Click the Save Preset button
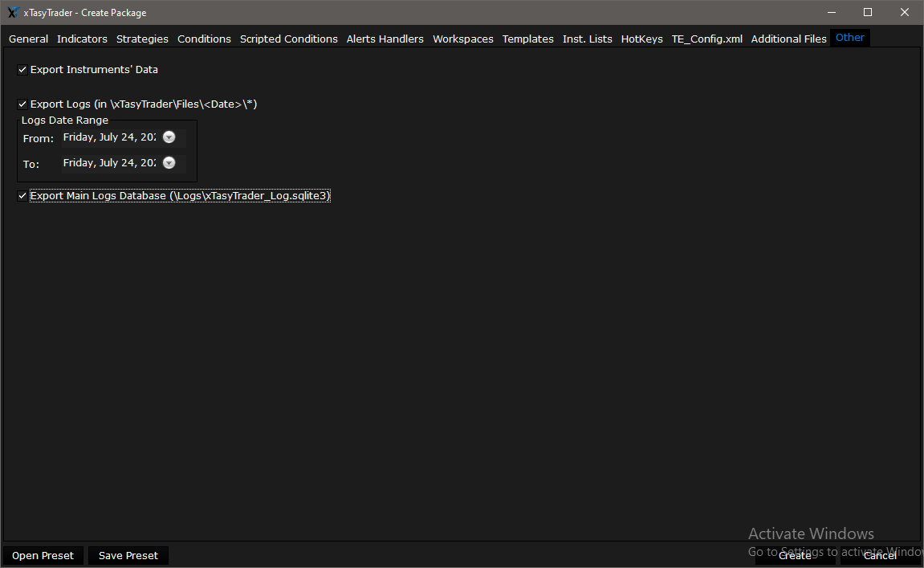924x568 pixels. point(128,556)
